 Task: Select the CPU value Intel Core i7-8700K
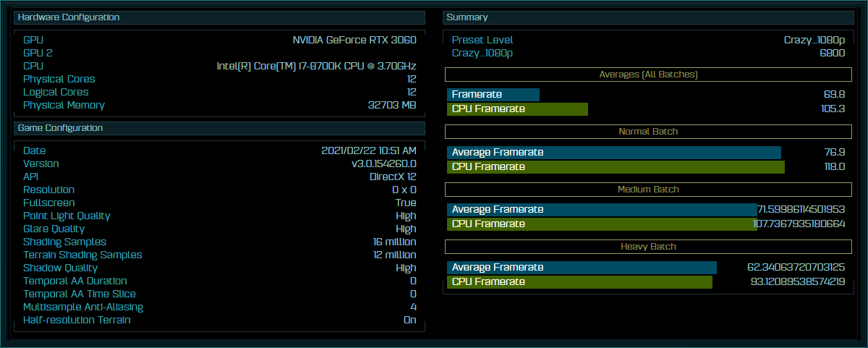317,66
